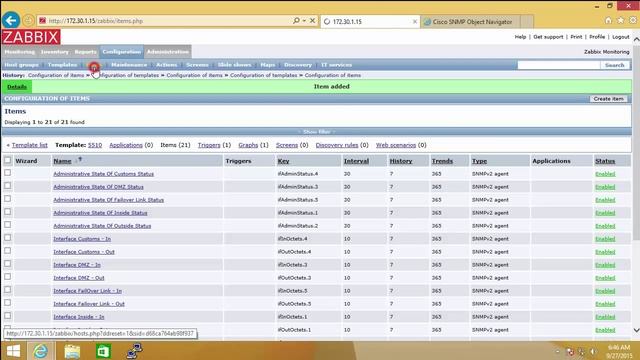Sort the table by History column
The height and width of the screenshot is (360, 640).
401,161
